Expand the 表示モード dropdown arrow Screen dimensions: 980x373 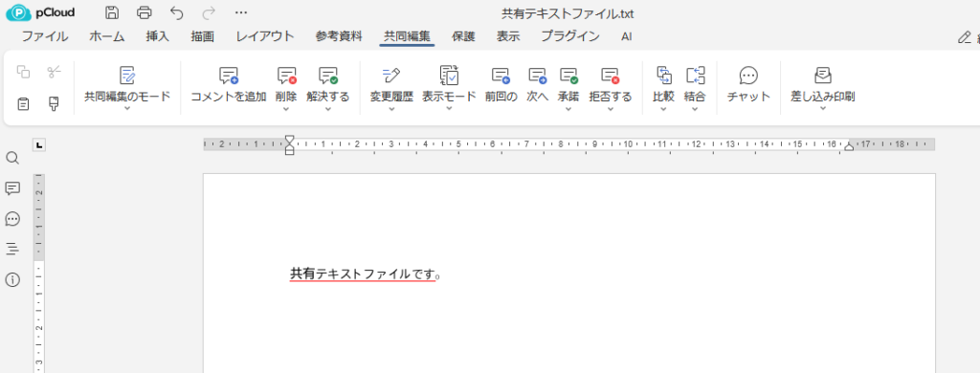[450, 109]
